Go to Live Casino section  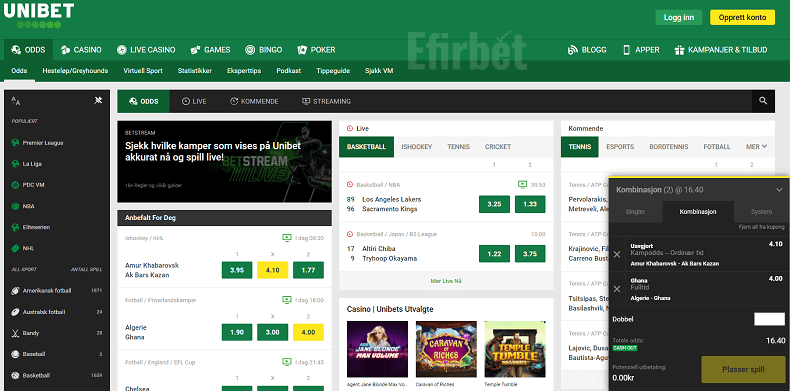coord(146,50)
